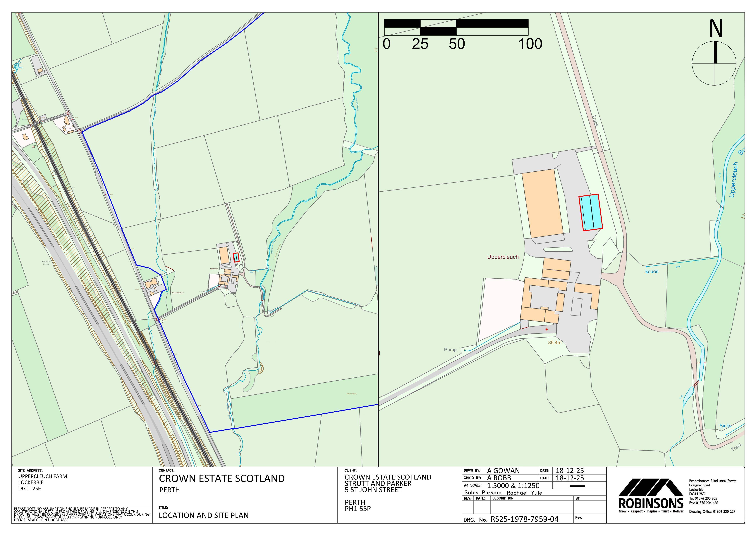Click the 'DESCRIPTION' revision column header
Screen dimensions: 756x535
coord(503,498)
